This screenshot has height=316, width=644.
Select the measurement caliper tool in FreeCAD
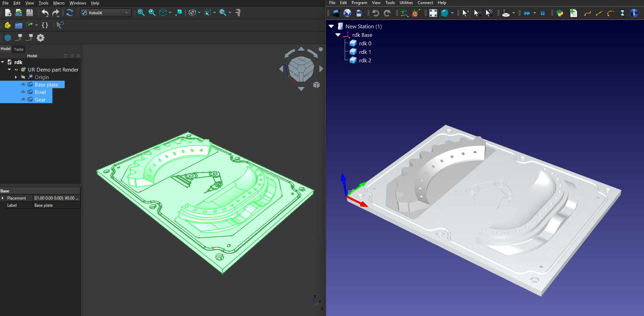point(238,13)
